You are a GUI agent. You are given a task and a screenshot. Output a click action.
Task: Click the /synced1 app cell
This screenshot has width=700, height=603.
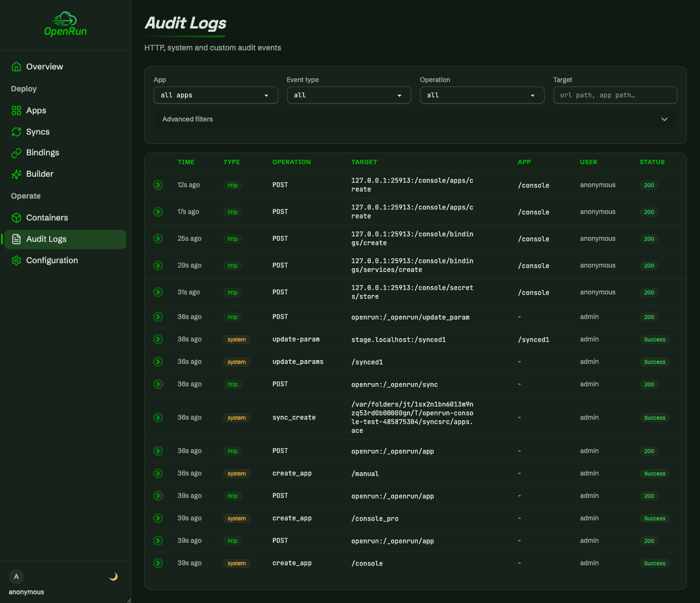click(x=533, y=340)
